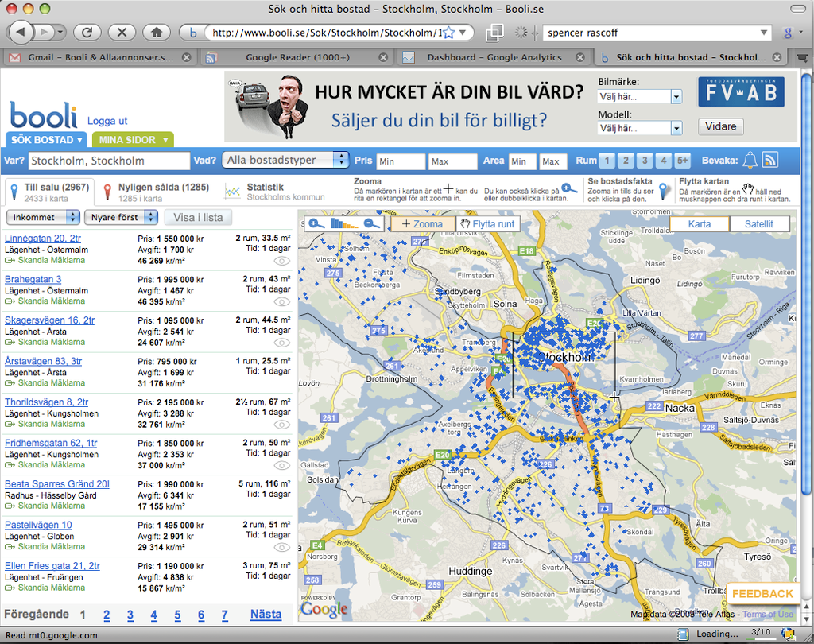814x644 pixels.
Task: Click the page vertical scrollbar
Action: [x=806, y=285]
